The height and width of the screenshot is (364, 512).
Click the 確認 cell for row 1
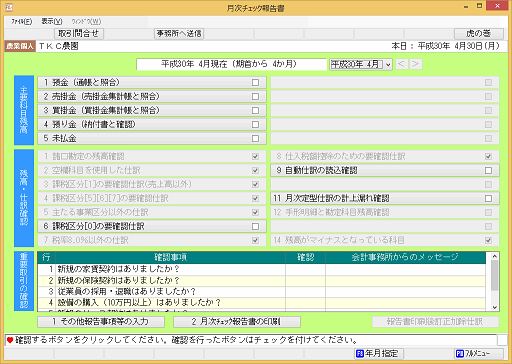point(305,269)
